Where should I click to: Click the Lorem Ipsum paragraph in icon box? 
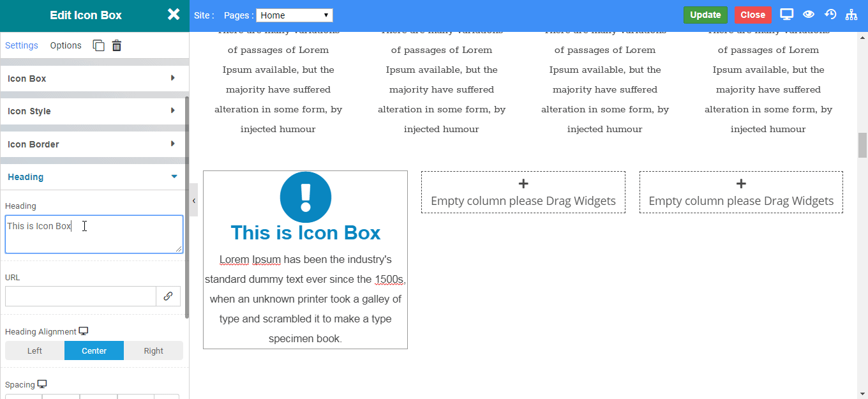point(306,299)
